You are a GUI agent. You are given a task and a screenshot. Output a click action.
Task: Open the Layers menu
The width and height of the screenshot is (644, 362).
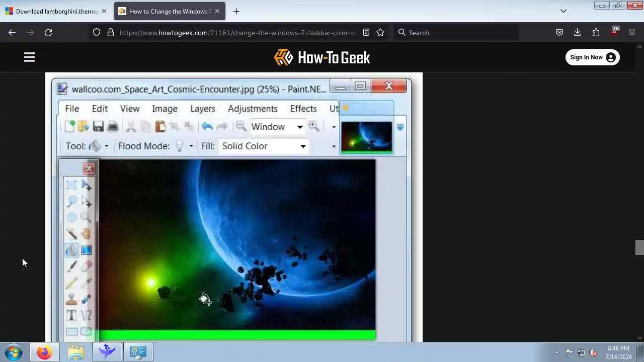[x=203, y=109]
